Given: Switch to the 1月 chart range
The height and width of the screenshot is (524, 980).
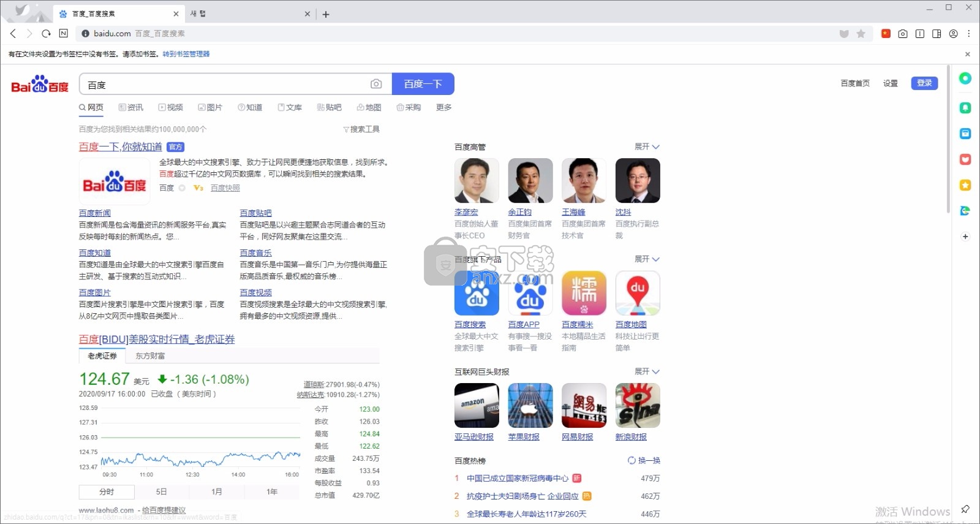Looking at the screenshot, I should coord(217,492).
